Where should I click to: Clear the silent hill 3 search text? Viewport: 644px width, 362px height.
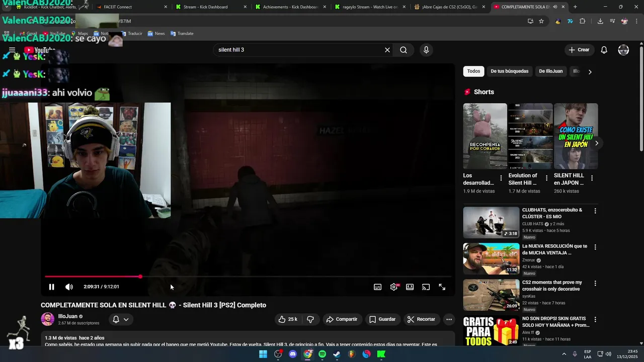[x=387, y=50]
